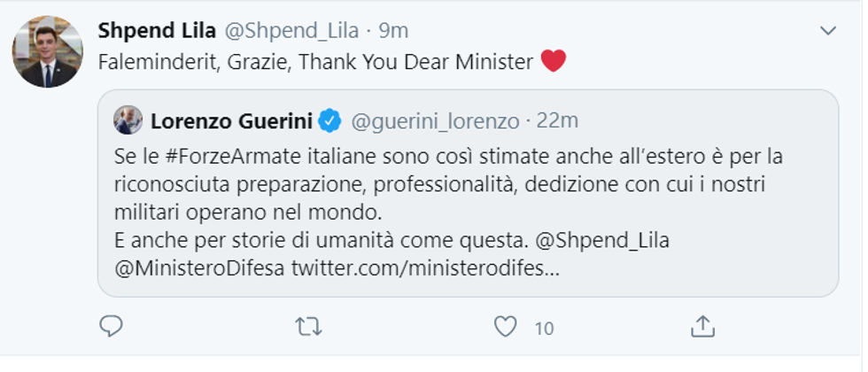Click the 22m quoted tweet timestamp

click(x=558, y=119)
